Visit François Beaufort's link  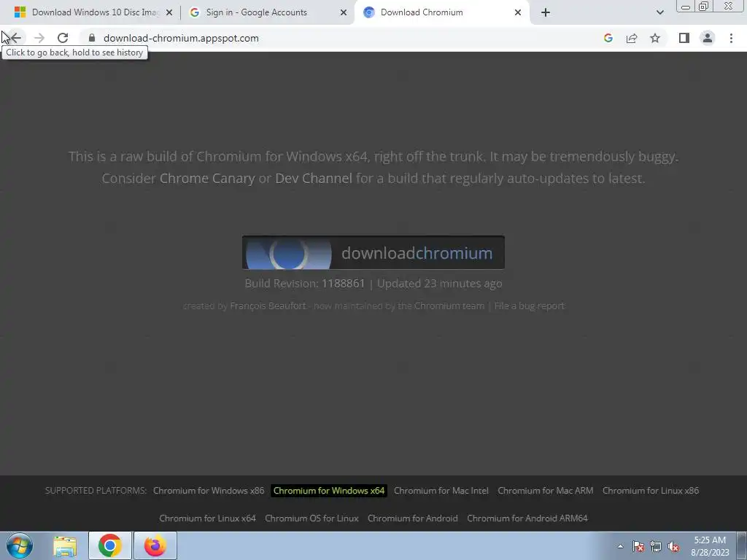coord(268,306)
